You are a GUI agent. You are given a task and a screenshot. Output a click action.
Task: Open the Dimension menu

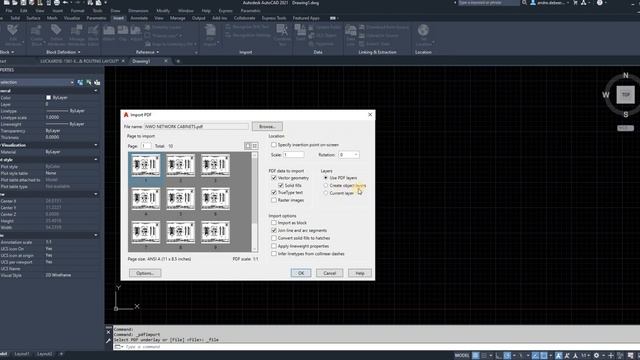point(138,11)
